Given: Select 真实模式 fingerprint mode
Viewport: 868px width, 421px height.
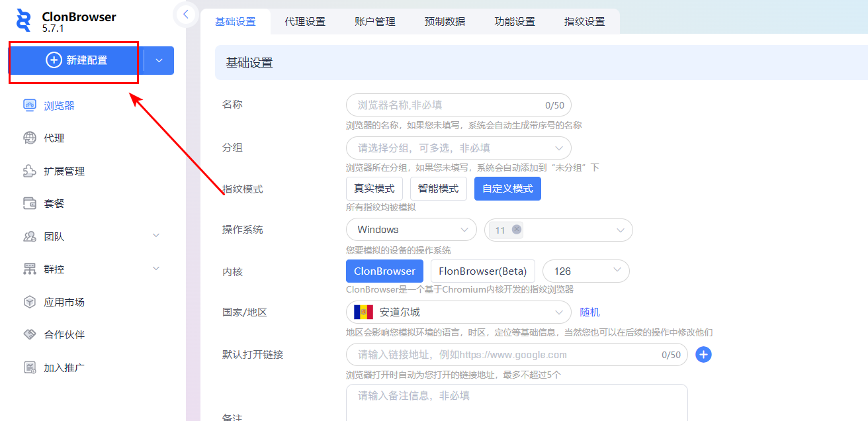Looking at the screenshot, I should tap(375, 189).
